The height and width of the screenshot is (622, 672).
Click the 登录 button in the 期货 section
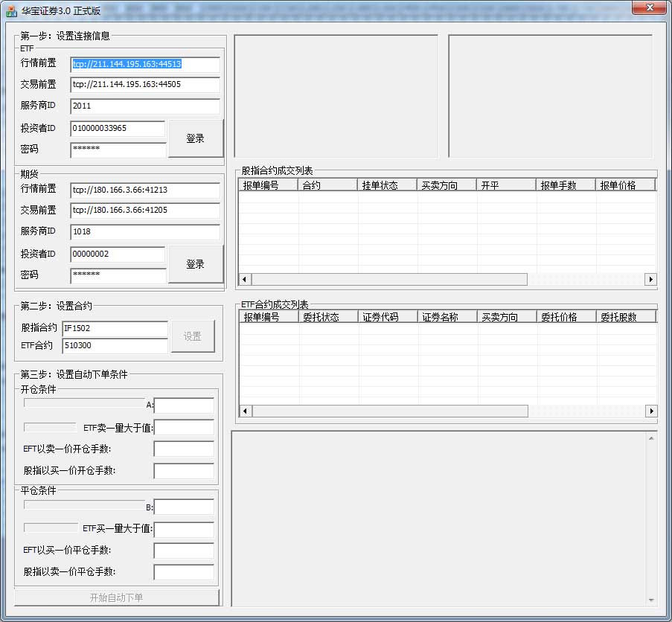[195, 264]
